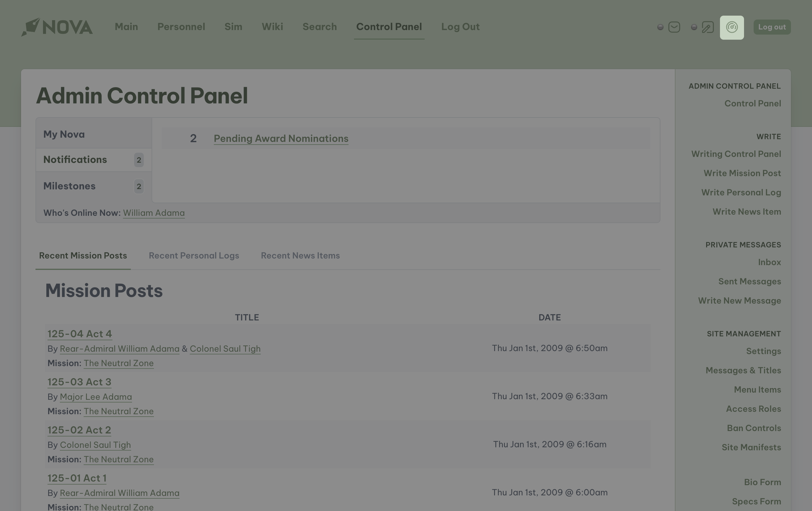Image resolution: width=812 pixels, height=511 pixels.
Task: Switch to Recent News Items tab
Action: tap(300, 255)
